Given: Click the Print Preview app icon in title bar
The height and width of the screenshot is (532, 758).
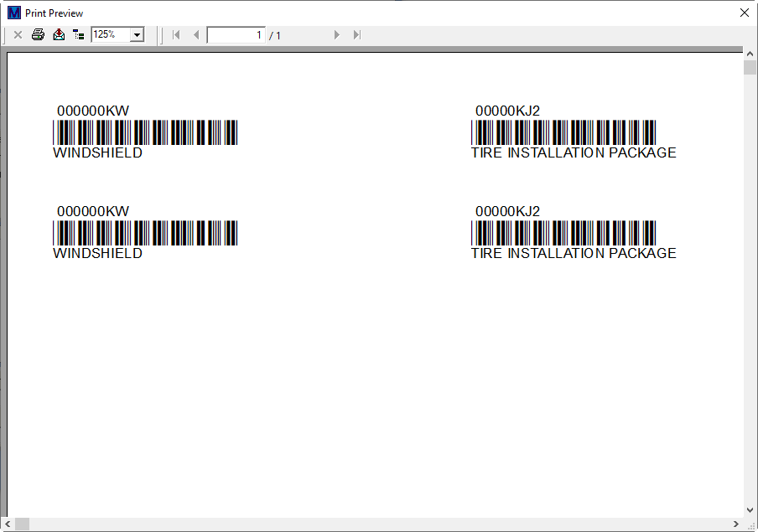Looking at the screenshot, I should point(13,13).
